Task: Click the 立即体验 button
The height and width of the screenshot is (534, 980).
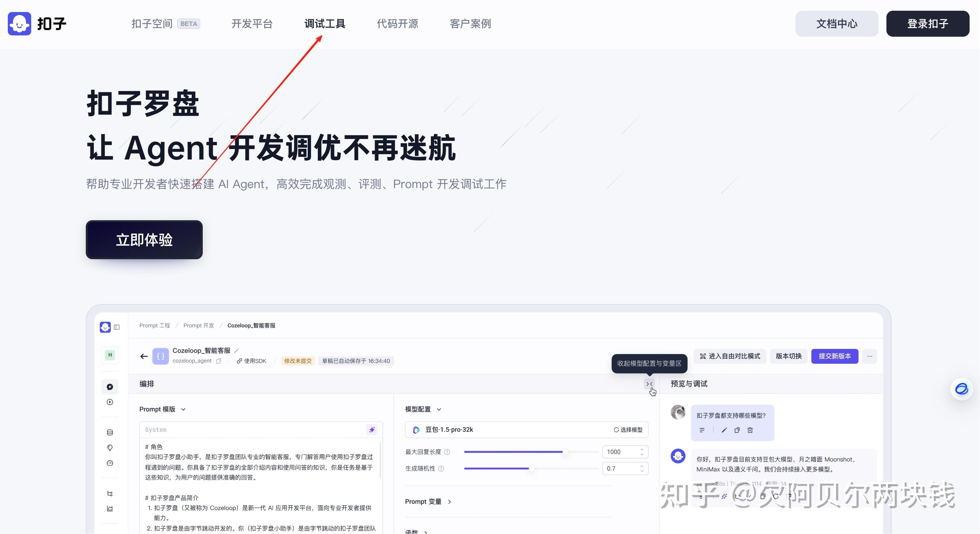Action: pos(144,240)
